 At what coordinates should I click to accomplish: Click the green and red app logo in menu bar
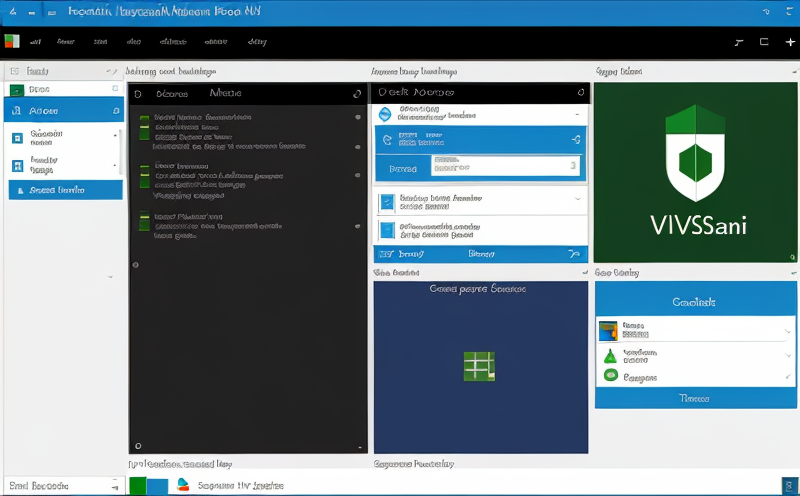12,41
